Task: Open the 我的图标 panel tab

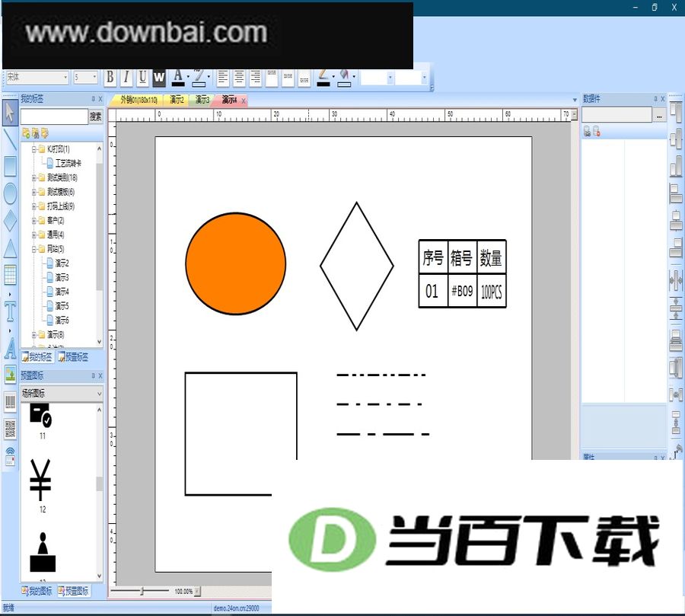Action: [x=37, y=591]
